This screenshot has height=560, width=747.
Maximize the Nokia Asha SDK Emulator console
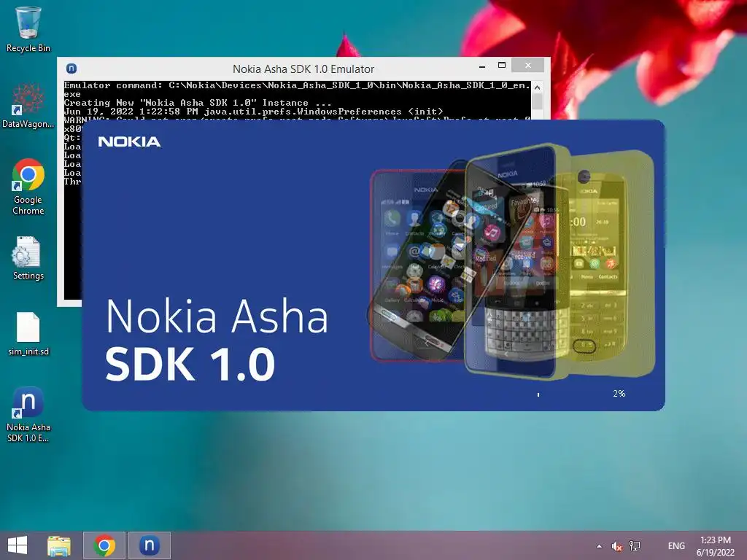502,65
